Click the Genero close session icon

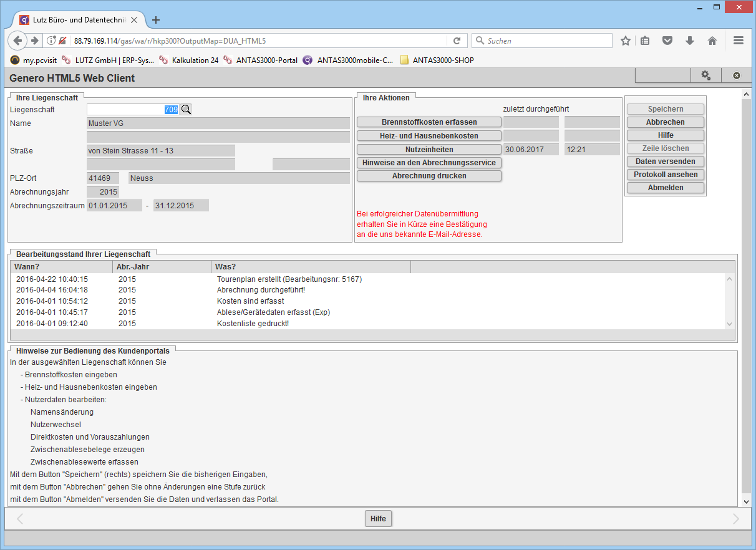point(736,75)
